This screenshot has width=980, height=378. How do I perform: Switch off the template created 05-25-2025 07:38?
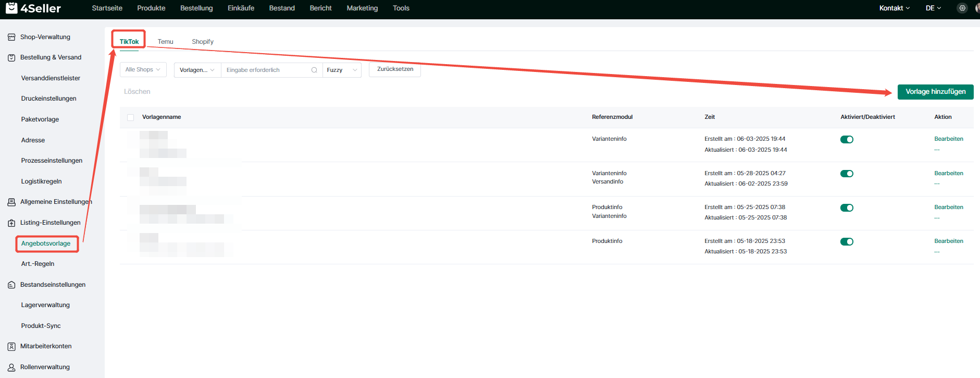[x=847, y=208]
